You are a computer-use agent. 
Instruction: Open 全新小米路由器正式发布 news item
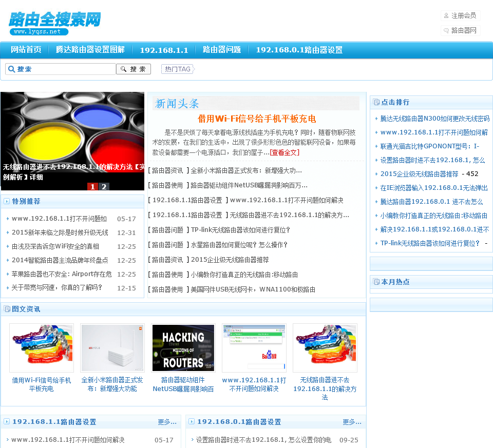click(246, 170)
